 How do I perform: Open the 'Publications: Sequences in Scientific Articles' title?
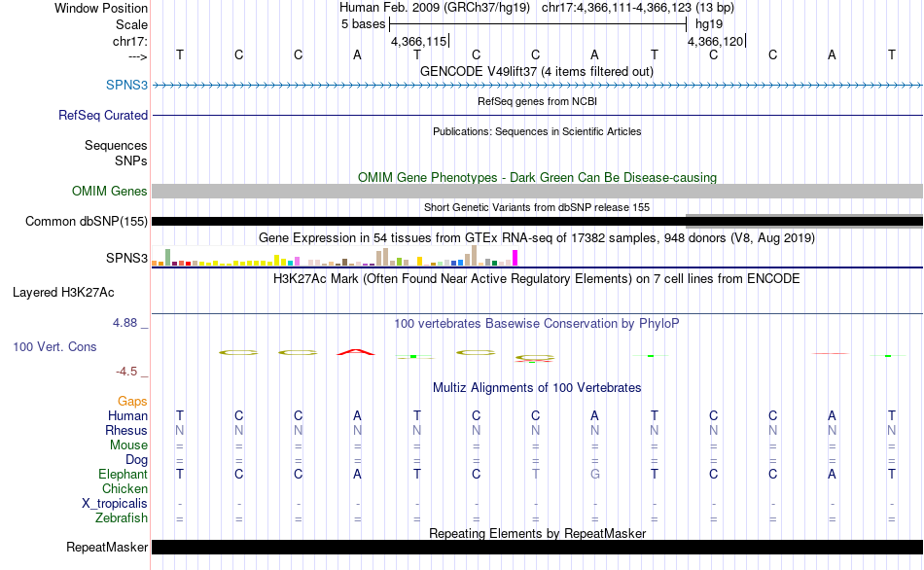point(537,131)
